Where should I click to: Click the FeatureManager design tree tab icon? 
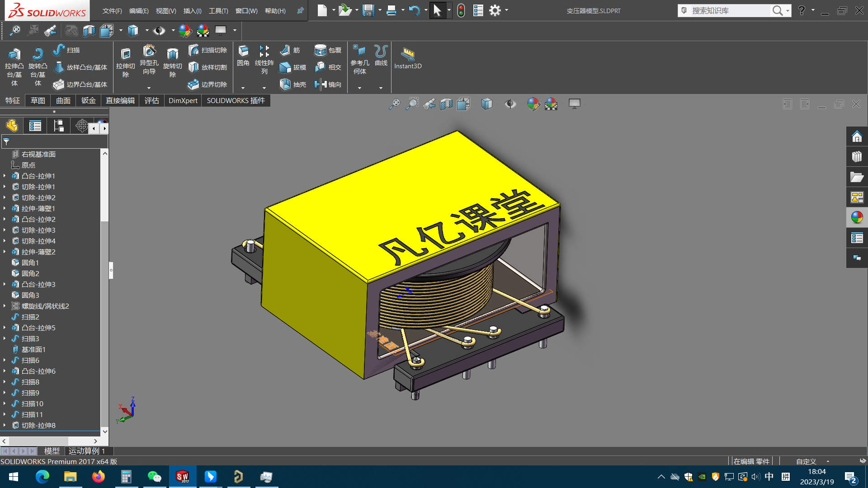pos(12,126)
